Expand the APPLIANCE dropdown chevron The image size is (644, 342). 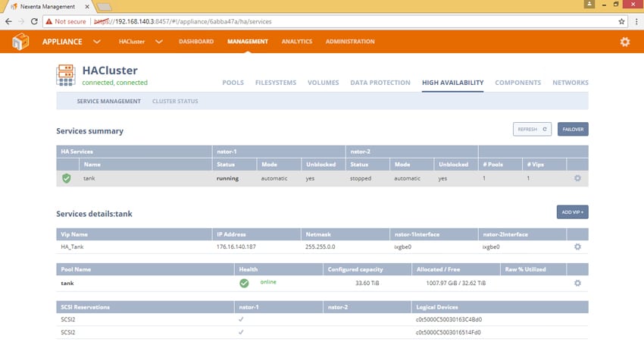97,42
